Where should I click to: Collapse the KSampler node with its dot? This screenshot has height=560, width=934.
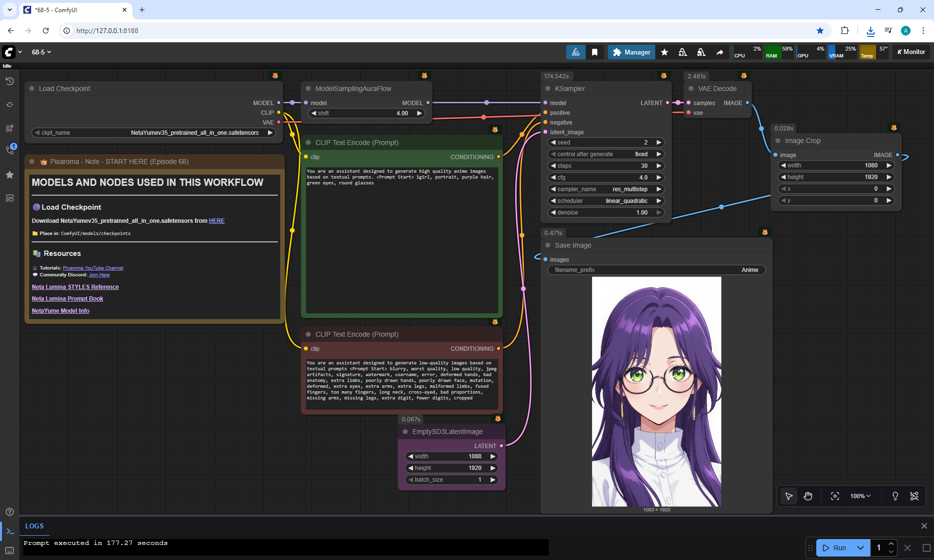pos(548,89)
